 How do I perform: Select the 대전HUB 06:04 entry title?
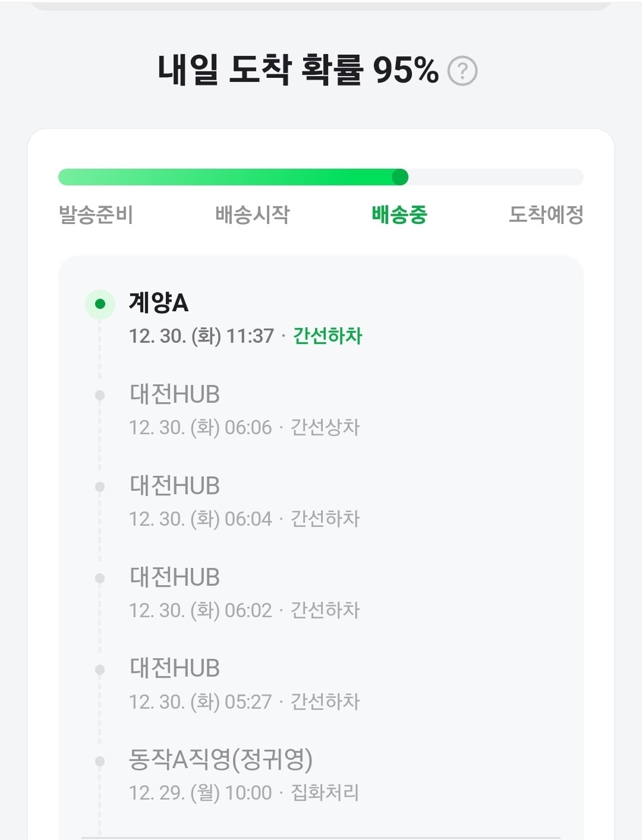pyautogui.click(x=175, y=486)
